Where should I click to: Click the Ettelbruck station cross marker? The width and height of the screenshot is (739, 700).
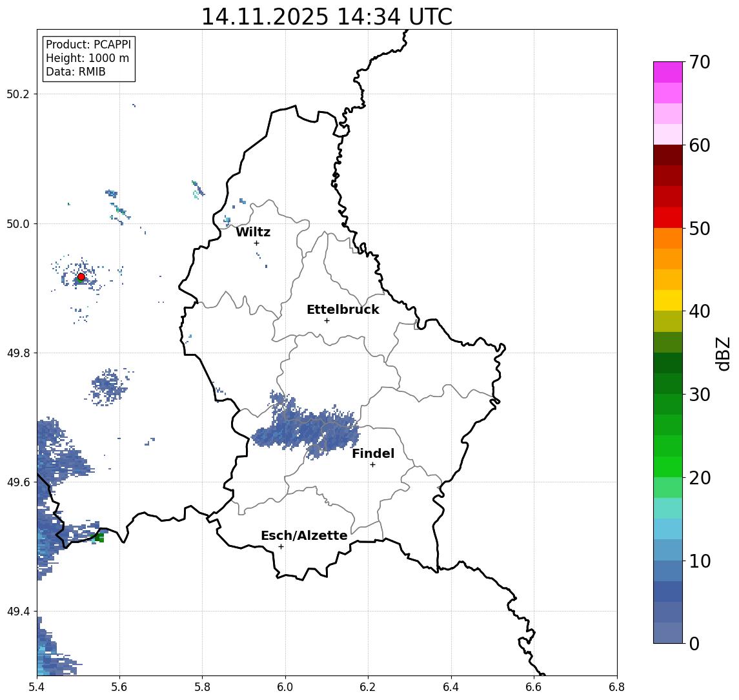click(327, 321)
